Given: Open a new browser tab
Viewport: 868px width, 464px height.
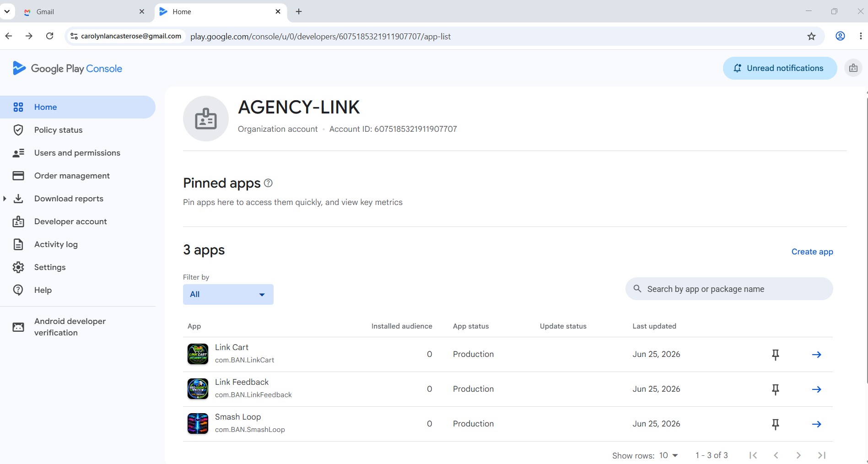Looking at the screenshot, I should coord(299,11).
